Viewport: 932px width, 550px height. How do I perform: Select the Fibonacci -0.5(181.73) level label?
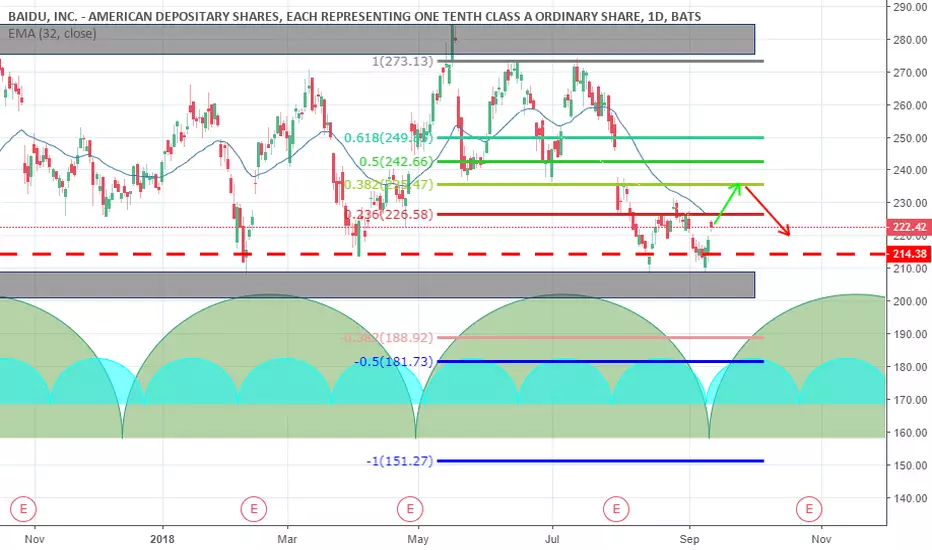393,362
